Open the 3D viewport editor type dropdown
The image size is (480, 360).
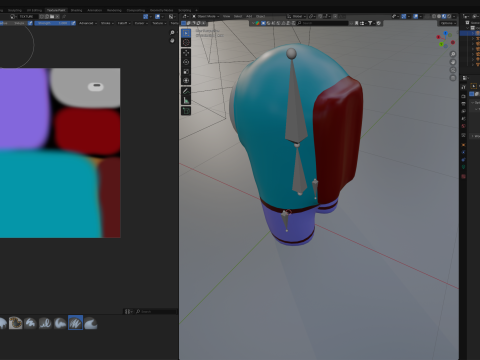[x=186, y=16]
